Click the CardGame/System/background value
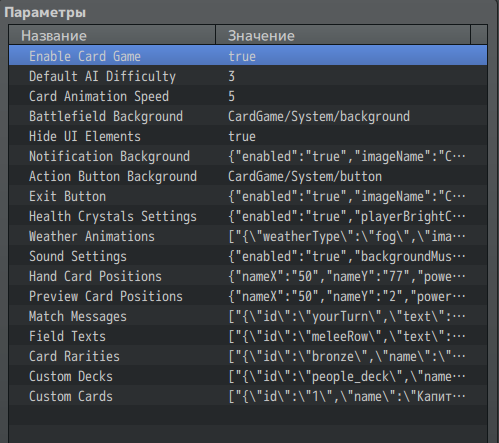The width and height of the screenshot is (499, 443). click(x=319, y=116)
